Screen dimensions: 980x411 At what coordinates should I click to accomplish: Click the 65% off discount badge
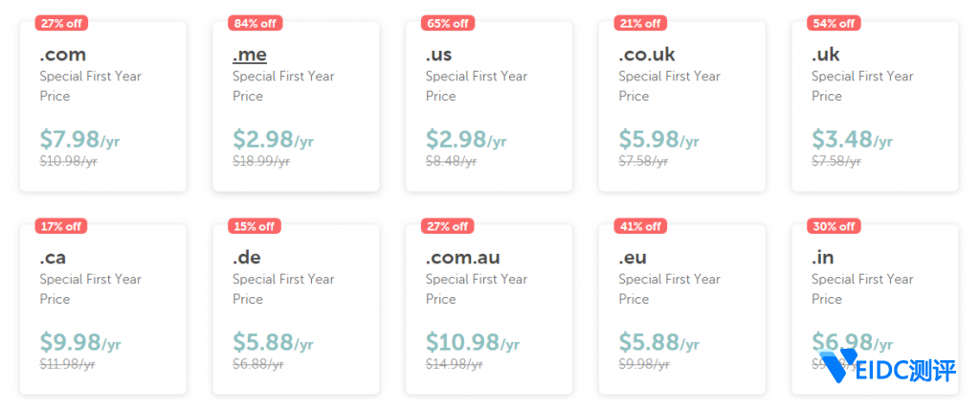coord(448,23)
